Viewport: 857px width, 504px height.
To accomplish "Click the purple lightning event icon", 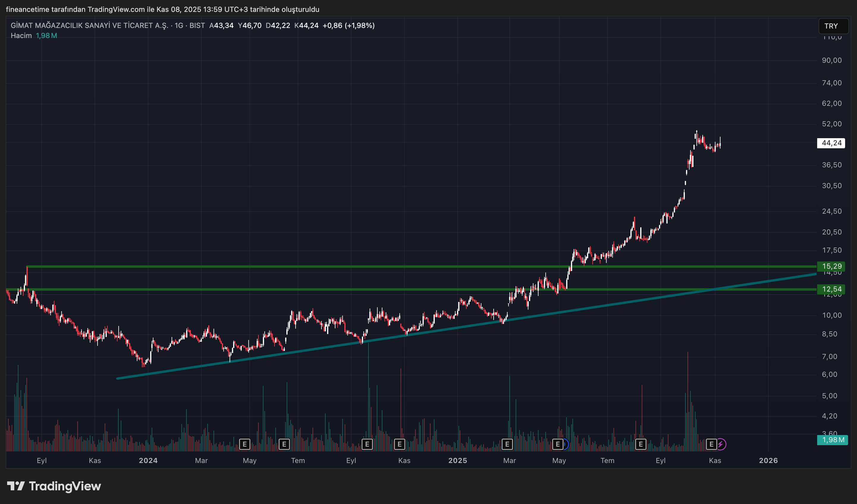I will click(721, 444).
